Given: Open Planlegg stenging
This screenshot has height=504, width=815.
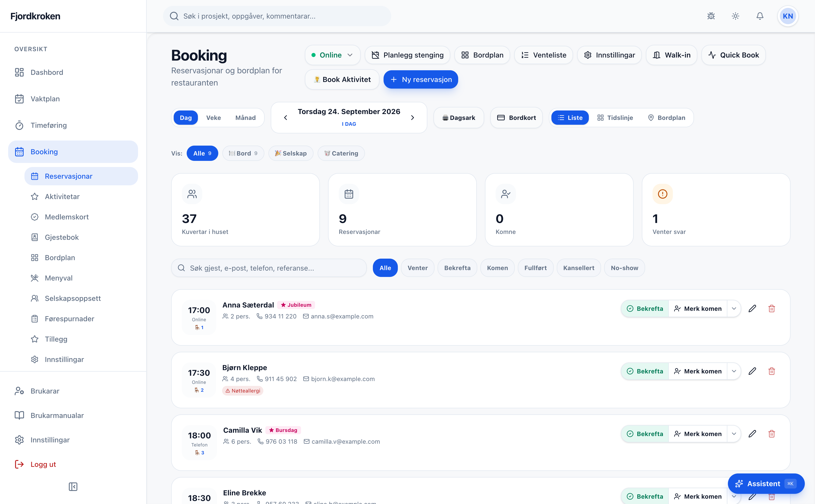Looking at the screenshot, I should point(407,55).
